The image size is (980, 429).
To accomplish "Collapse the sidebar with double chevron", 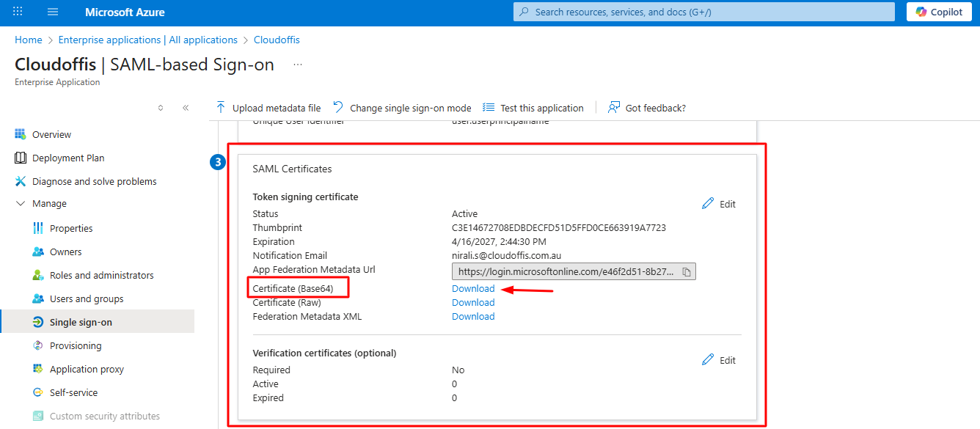I will tap(186, 108).
